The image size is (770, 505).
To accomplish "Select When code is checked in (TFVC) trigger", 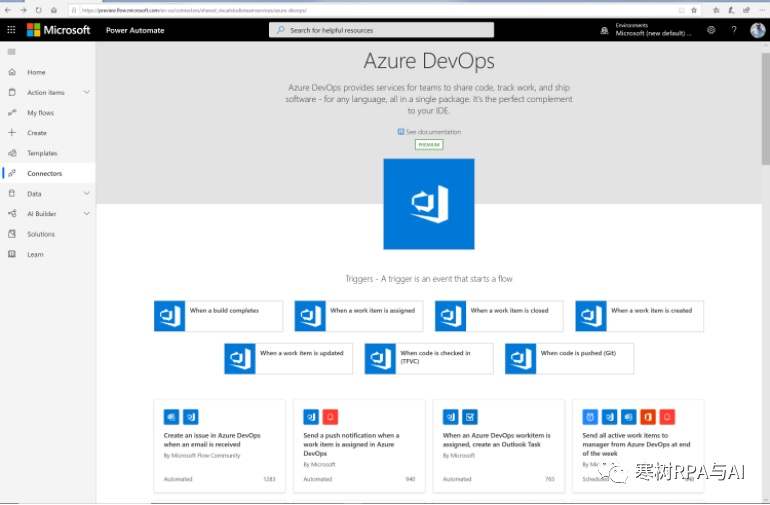I will [429, 359].
